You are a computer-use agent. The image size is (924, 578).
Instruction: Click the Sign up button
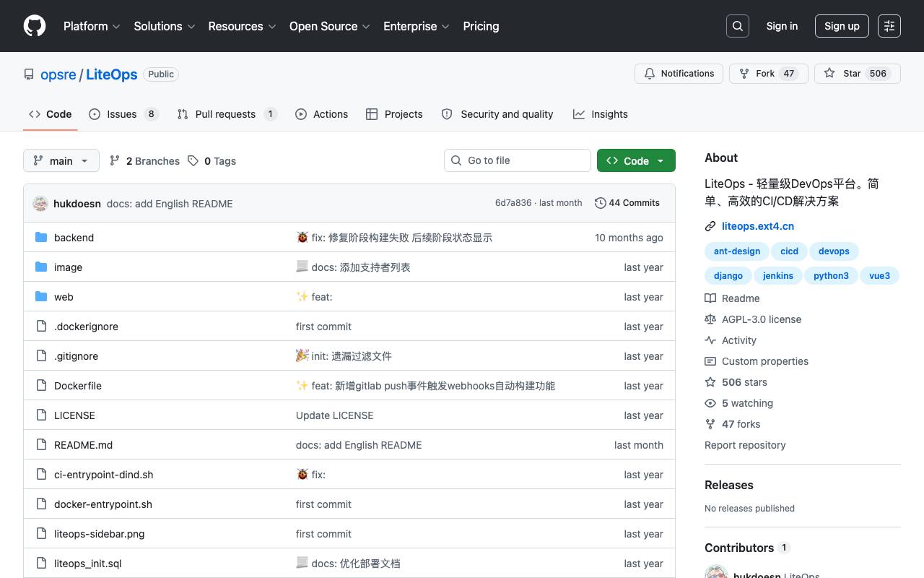[x=842, y=26]
